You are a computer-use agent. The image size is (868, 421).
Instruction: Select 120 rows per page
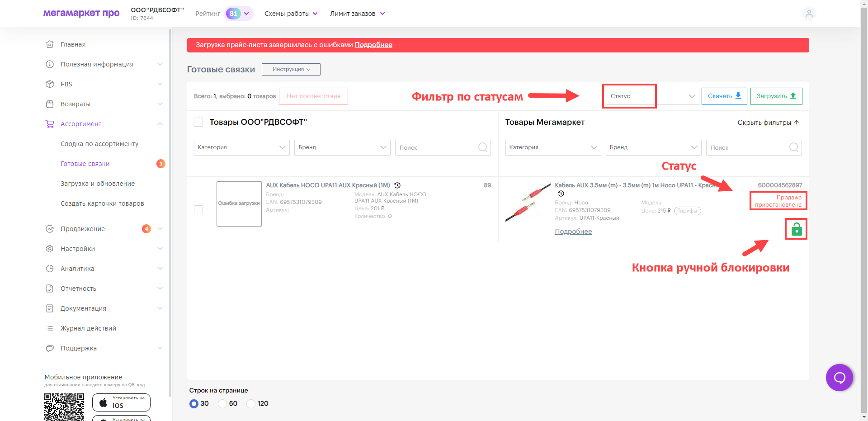tap(251, 403)
